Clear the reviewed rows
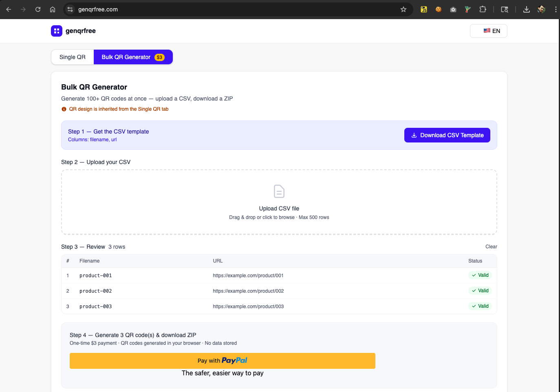 click(491, 247)
